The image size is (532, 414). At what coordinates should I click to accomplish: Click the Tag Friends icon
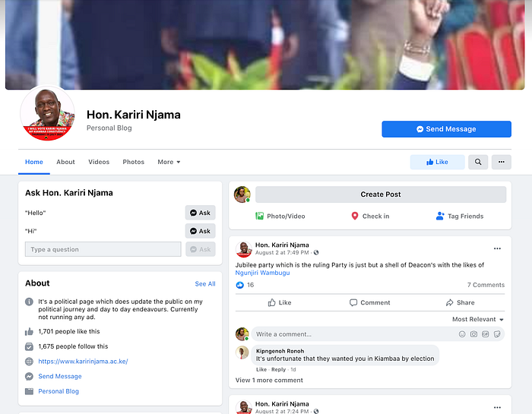pyautogui.click(x=440, y=216)
